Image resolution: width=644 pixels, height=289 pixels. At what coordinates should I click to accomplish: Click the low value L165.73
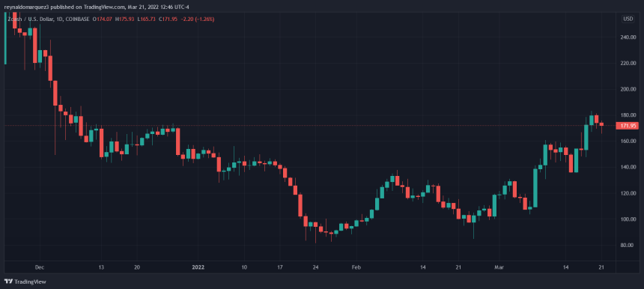[146, 19]
